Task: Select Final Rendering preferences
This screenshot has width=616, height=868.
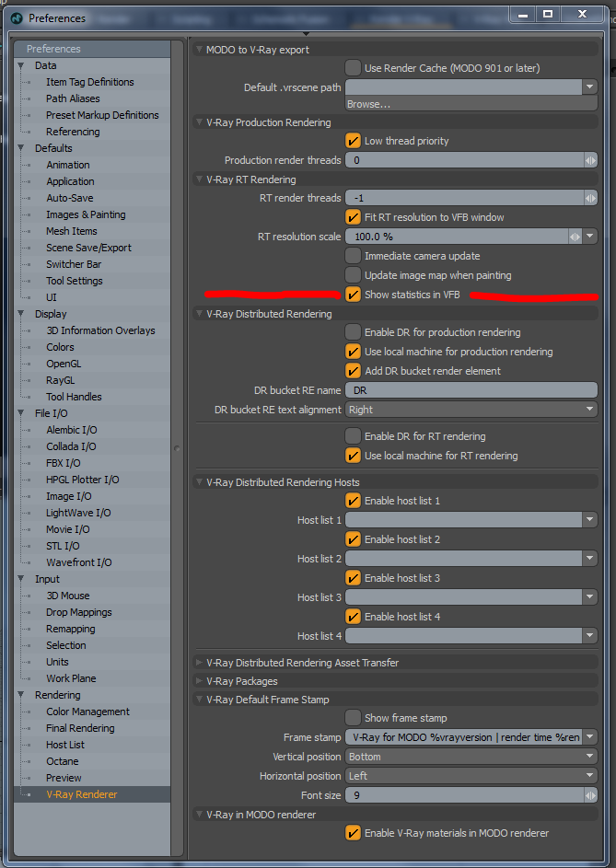Action: point(80,728)
